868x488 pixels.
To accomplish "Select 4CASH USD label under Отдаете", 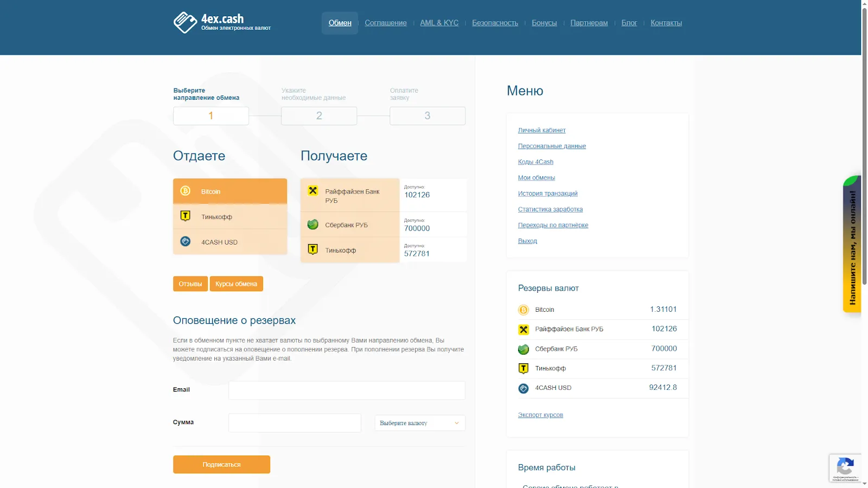I will pyautogui.click(x=219, y=242).
